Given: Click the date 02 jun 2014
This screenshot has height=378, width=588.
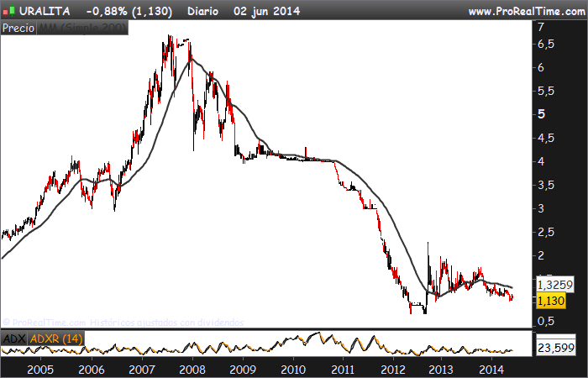Looking at the screenshot, I should 266,11.
